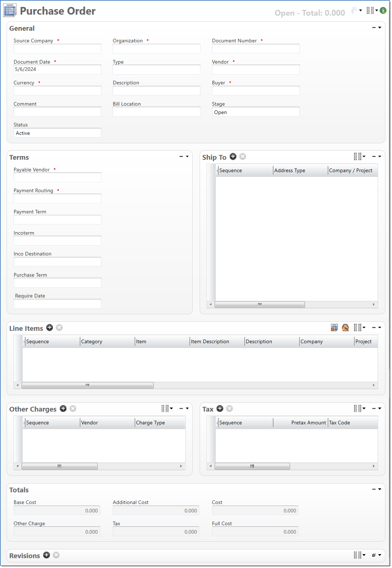
Task: Select the mass update toolbox icon in Line Items
Action: point(345,327)
